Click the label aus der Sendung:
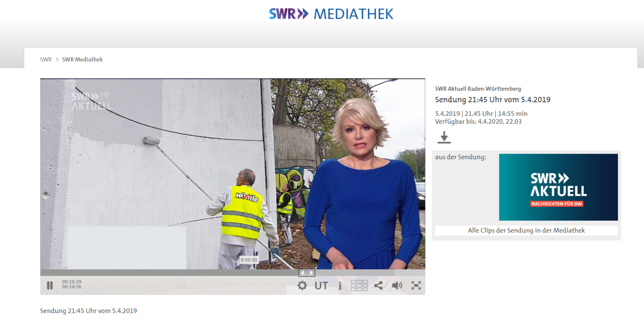Viewport: 644px width, 322px height. pos(461,157)
